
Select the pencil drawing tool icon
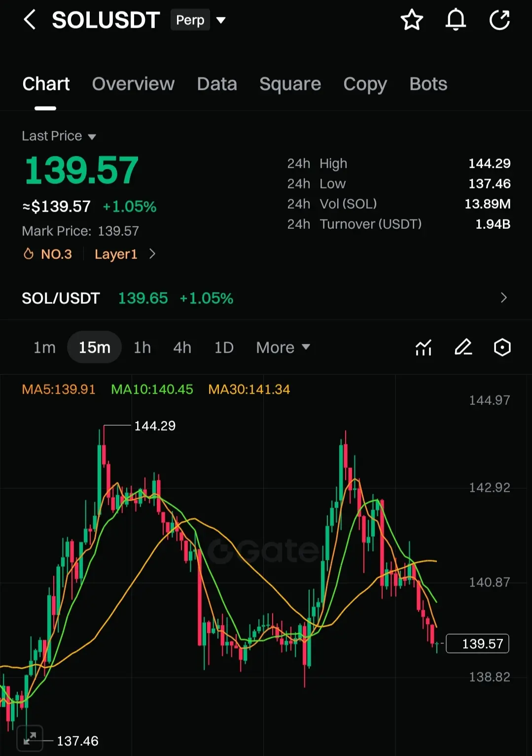(463, 348)
